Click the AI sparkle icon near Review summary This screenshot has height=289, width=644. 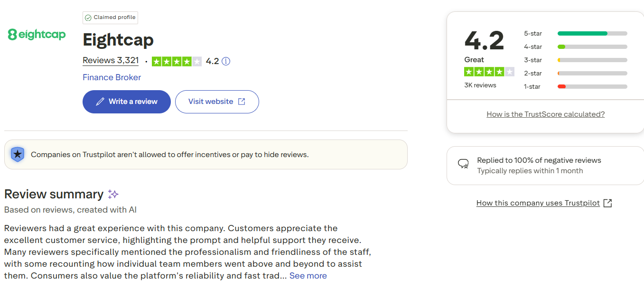[113, 194]
